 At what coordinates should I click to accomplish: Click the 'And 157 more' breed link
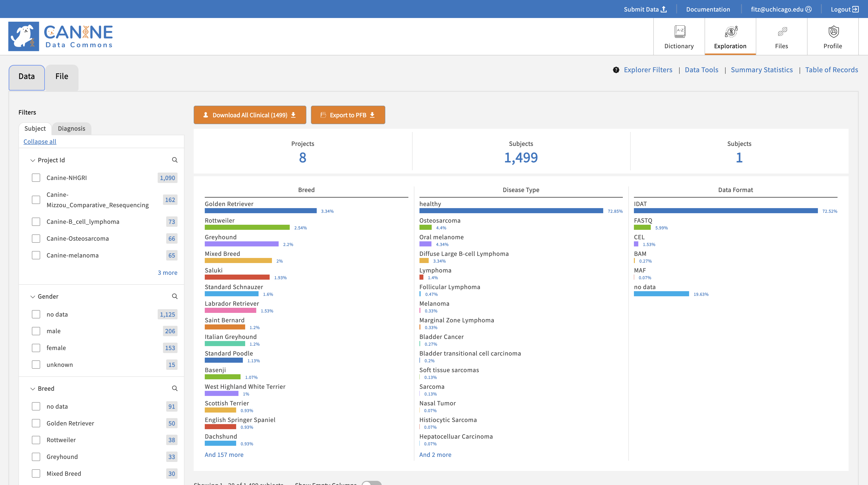tap(224, 455)
